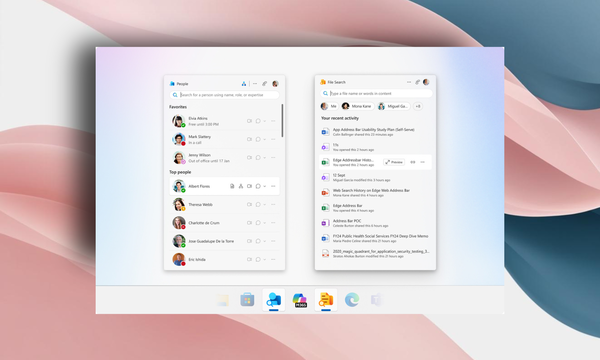Image resolution: width=600 pixels, height=360 pixels.
Task: Start a video call with Charlotte de Crum
Action: point(249,223)
